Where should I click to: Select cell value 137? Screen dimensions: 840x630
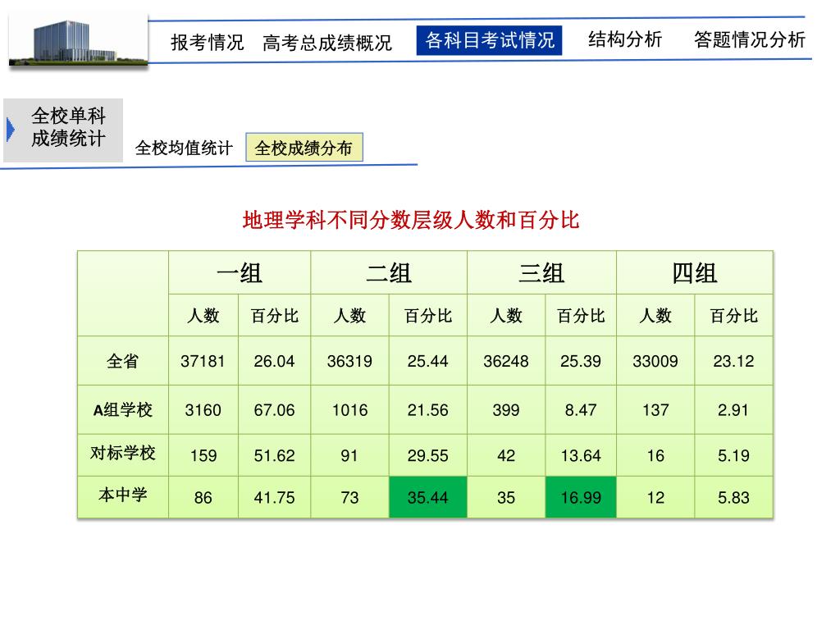pos(655,410)
